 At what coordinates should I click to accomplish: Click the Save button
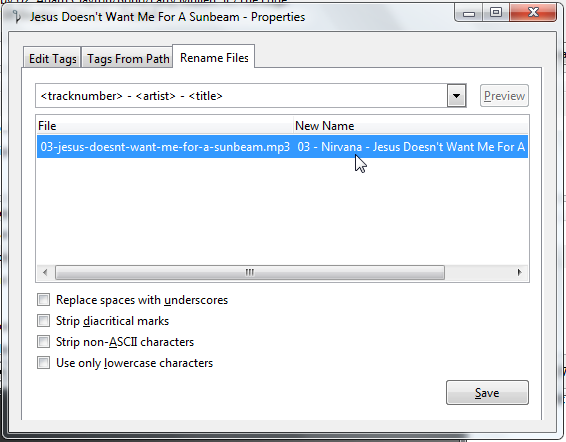point(487,393)
